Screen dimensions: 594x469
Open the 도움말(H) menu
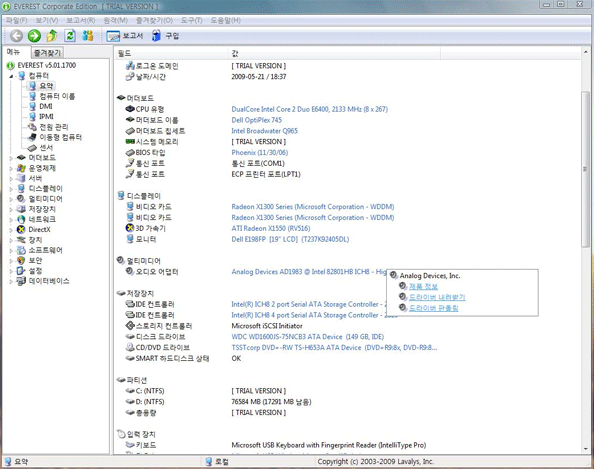coord(225,20)
